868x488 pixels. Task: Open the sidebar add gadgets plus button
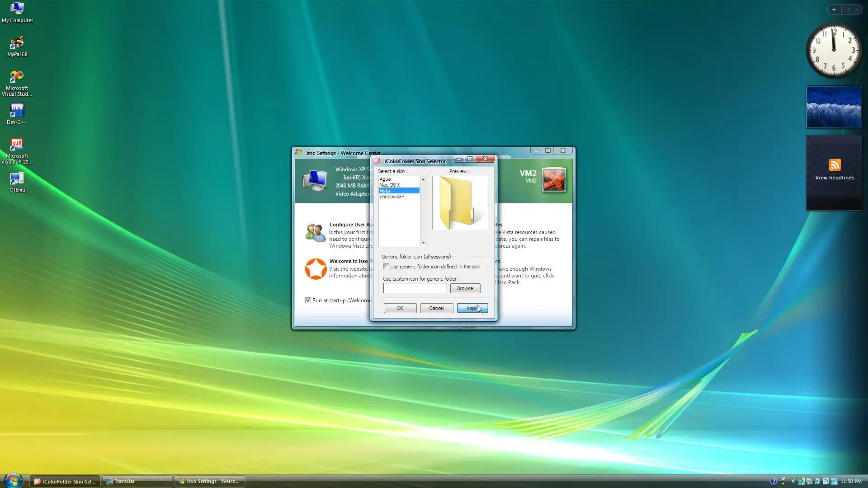click(x=834, y=9)
